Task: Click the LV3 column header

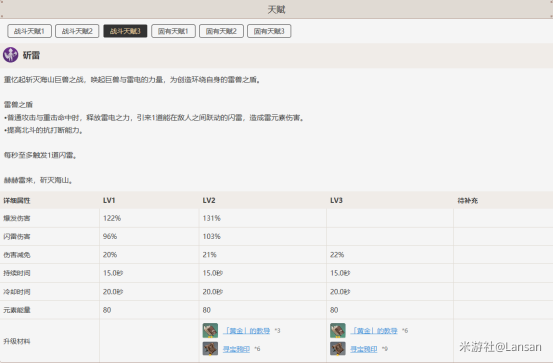Action: [x=336, y=200]
